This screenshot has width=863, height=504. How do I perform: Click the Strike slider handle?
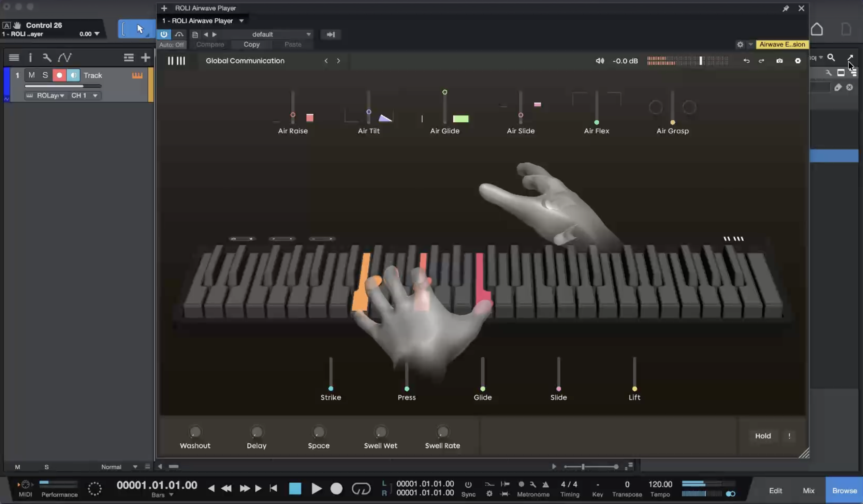click(331, 389)
